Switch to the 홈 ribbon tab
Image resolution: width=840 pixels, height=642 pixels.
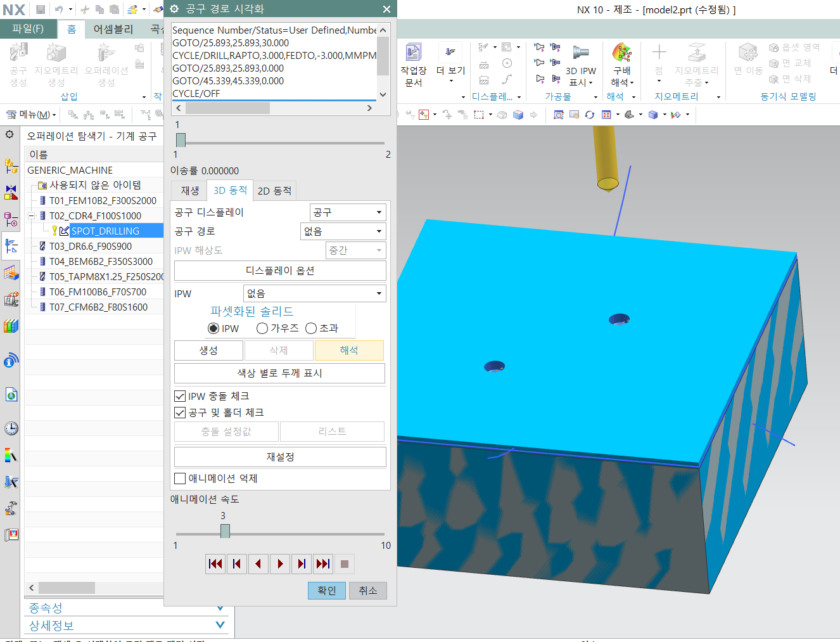72,29
